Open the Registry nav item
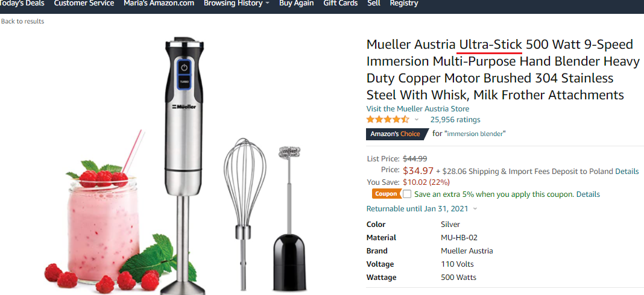Screen dimensions: 644x295 (x=404, y=4)
